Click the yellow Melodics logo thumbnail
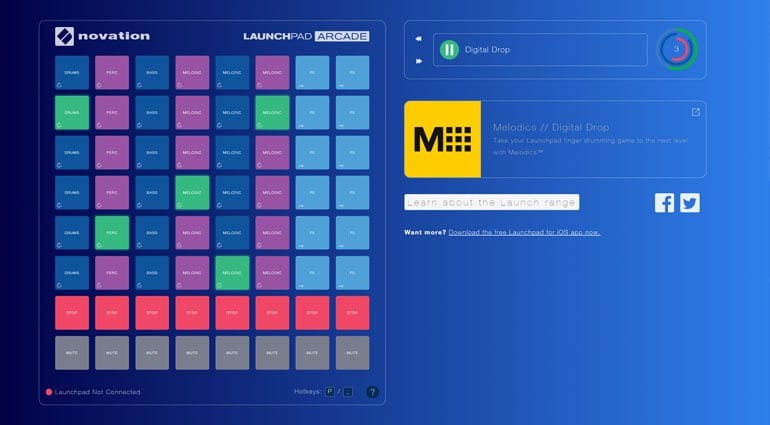The width and height of the screenshot is (770, 425). pos(442,139)
